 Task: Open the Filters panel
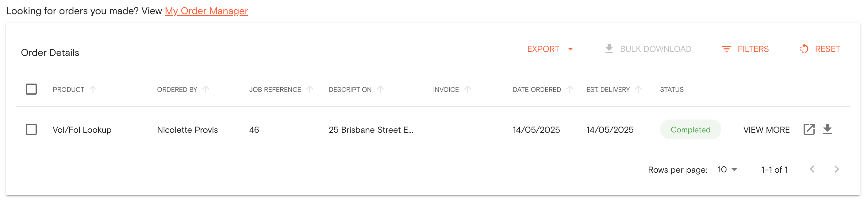pyautogui.click(x=745, y=49)
